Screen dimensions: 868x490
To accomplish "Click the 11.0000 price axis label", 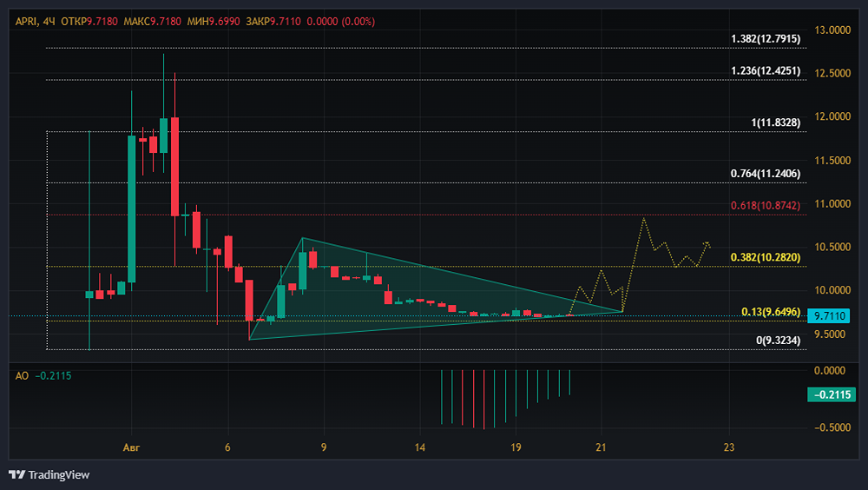I will pos(832,203).
